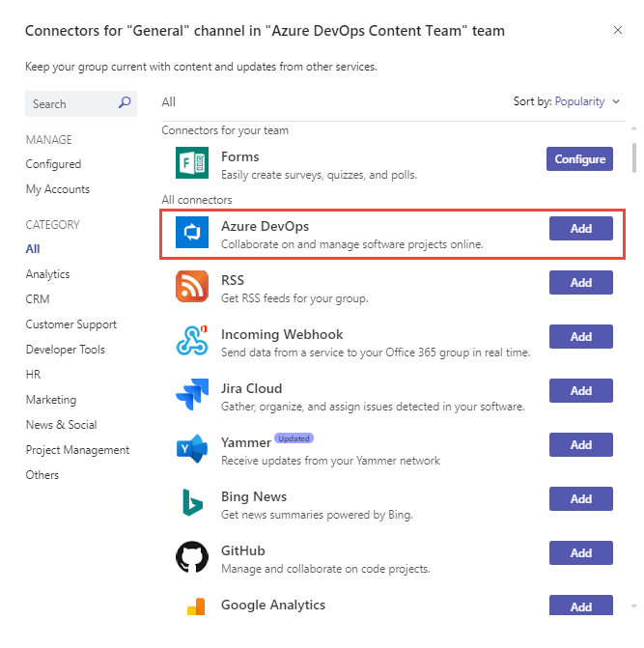The image size is (644, 648).
Task: Click the RSS feed icon
Action: [x=192, y=287]
